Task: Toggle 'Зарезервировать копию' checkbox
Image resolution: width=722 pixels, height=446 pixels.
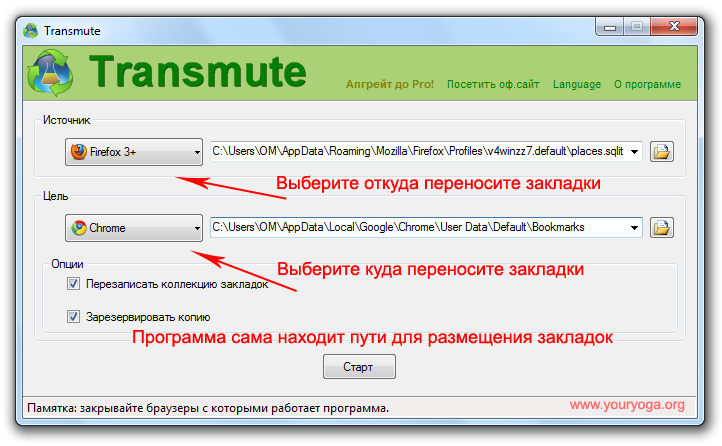Action: (x=73, y=317)
